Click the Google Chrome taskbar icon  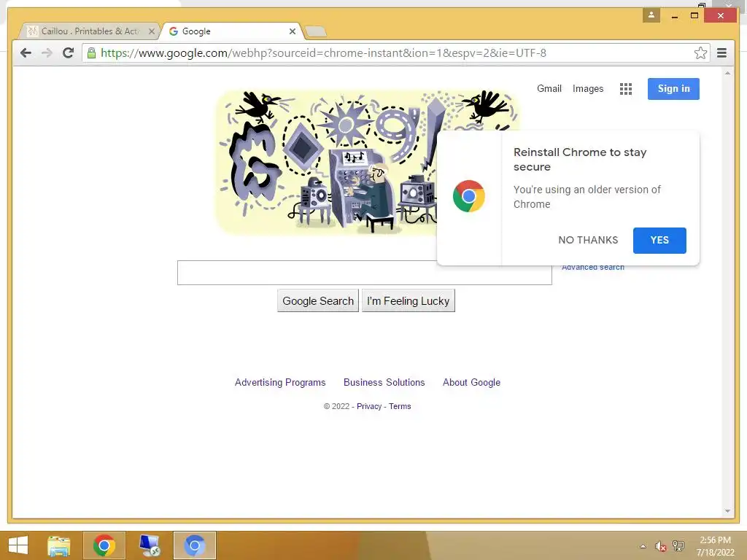point(104,545)
